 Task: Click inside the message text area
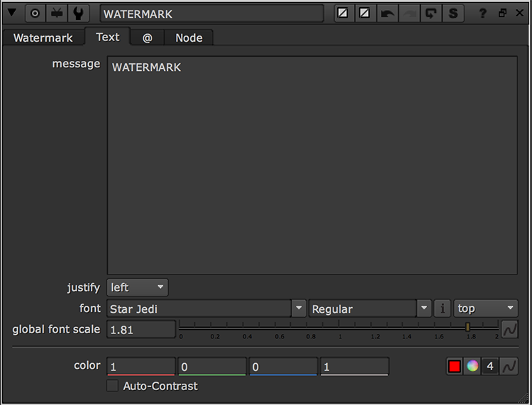[312, 170]
